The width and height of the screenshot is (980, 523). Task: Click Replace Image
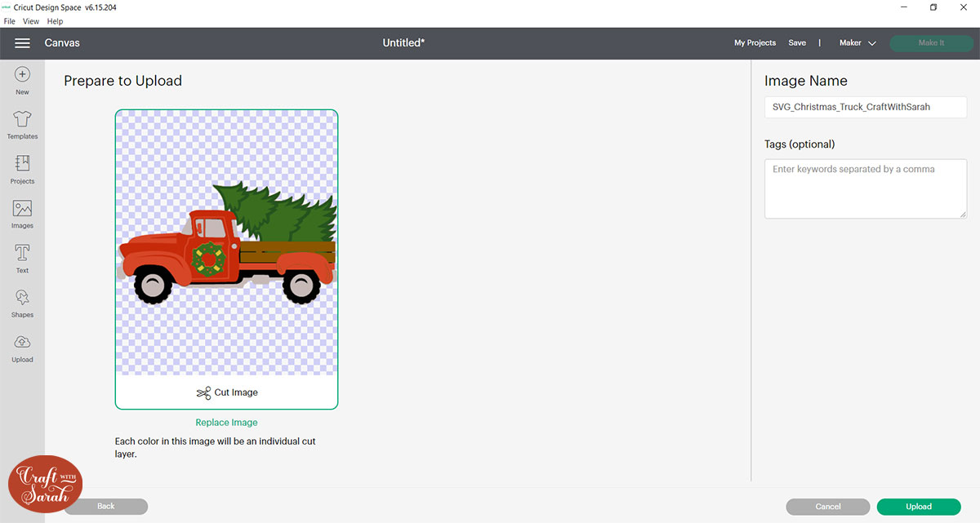point(226,422)
